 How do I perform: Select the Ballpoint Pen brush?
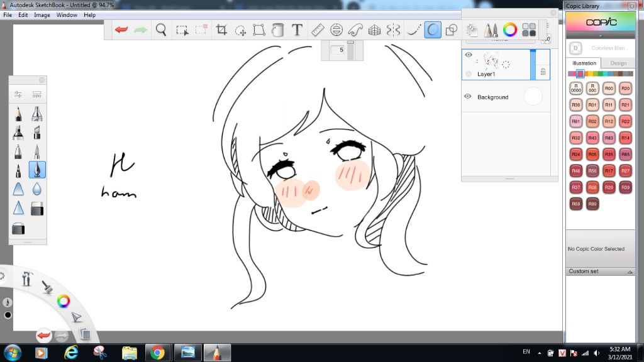tap(18, 151)
